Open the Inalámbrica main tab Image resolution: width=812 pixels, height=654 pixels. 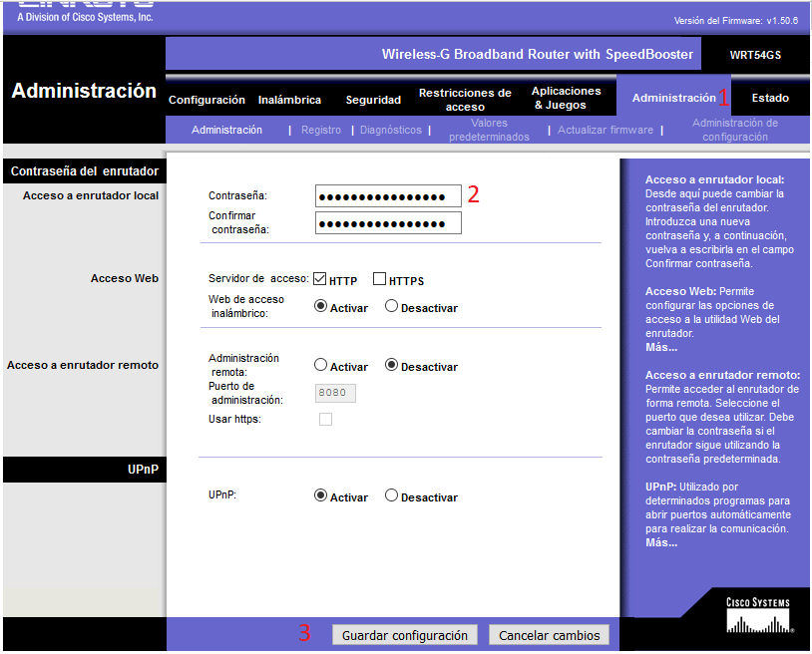(289, 100)
